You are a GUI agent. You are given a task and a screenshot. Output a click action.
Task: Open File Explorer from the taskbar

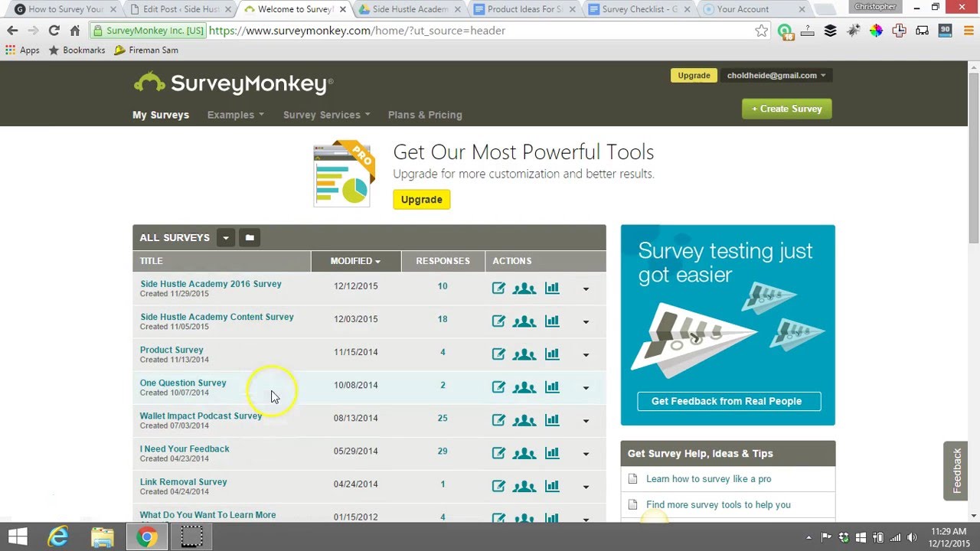[103, 536]
